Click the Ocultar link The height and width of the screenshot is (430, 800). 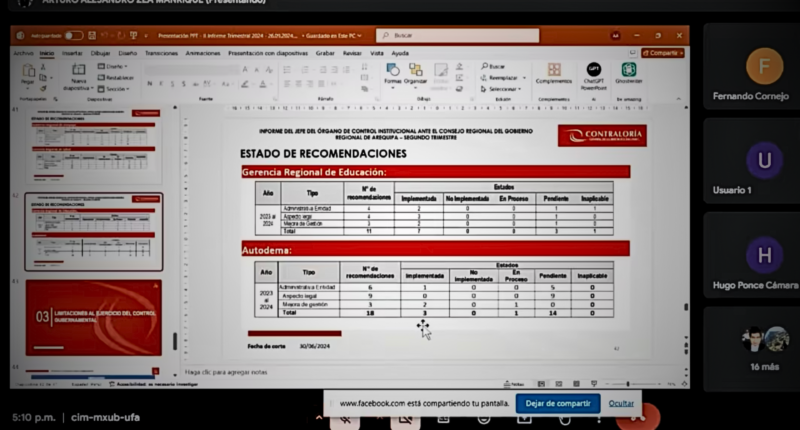[x=621, y=403]
